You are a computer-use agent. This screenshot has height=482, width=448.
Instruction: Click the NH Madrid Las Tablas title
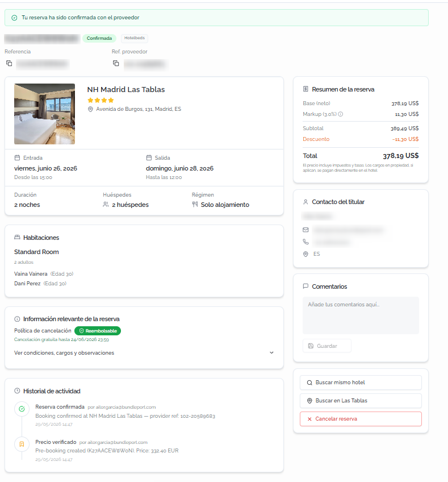pyautogui.click(x=126, y=89)
